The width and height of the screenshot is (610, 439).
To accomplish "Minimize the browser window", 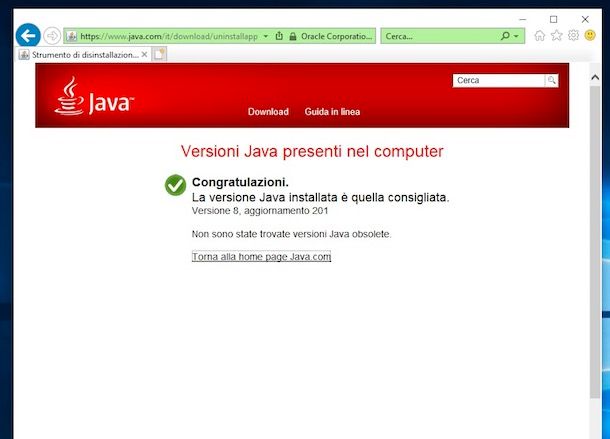I will (x=523, y=19).
